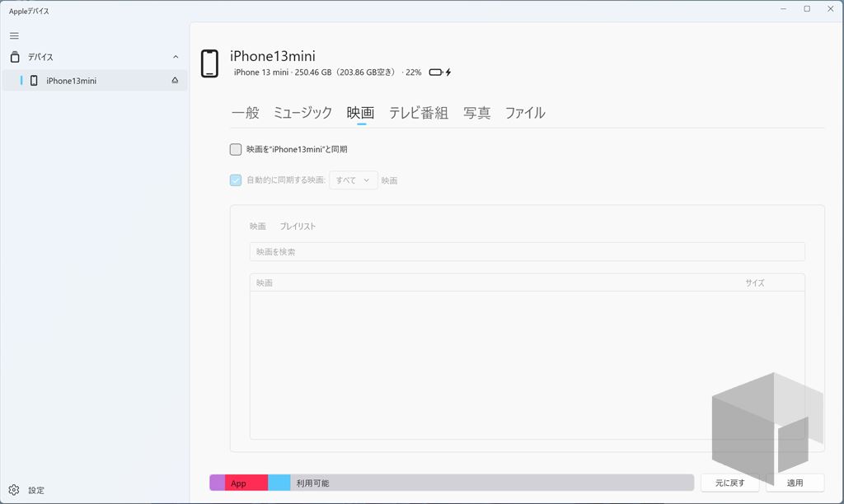Click the 元に戻す button
Screen dimensions: 844x504
730,483
